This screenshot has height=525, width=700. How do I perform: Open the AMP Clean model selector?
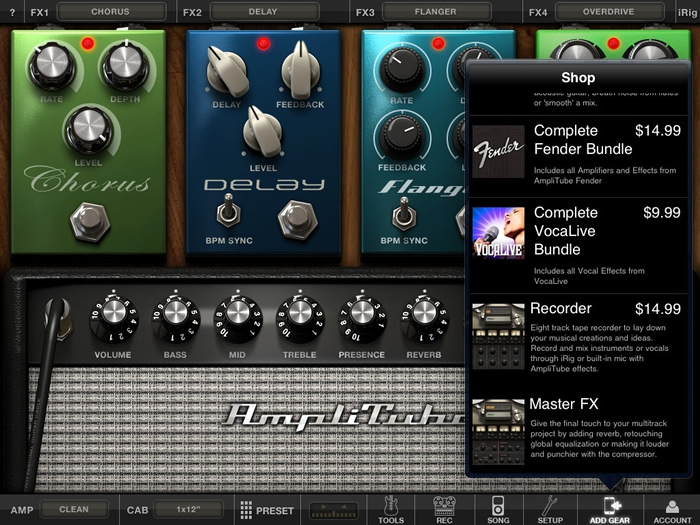(74, 509)
